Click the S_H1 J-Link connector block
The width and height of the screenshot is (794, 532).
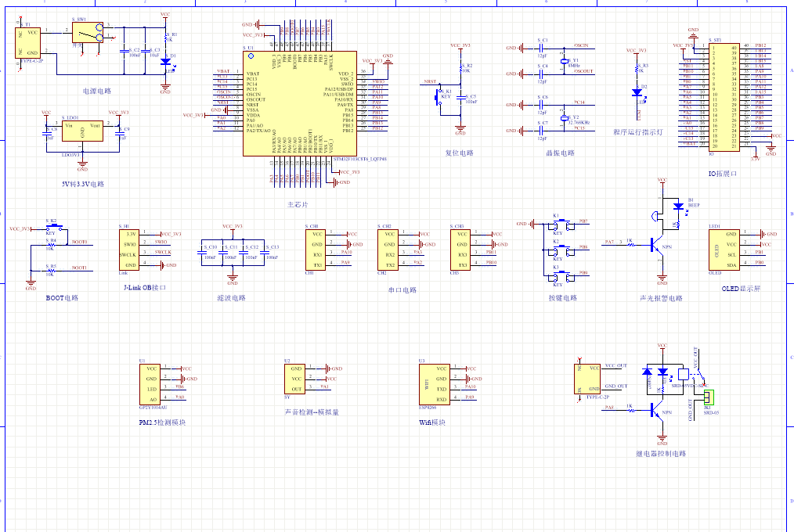coord(132,250)
